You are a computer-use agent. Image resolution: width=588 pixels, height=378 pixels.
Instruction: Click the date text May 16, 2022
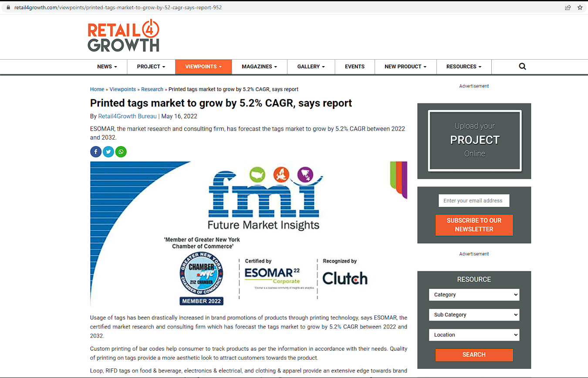tap(179, 116)
